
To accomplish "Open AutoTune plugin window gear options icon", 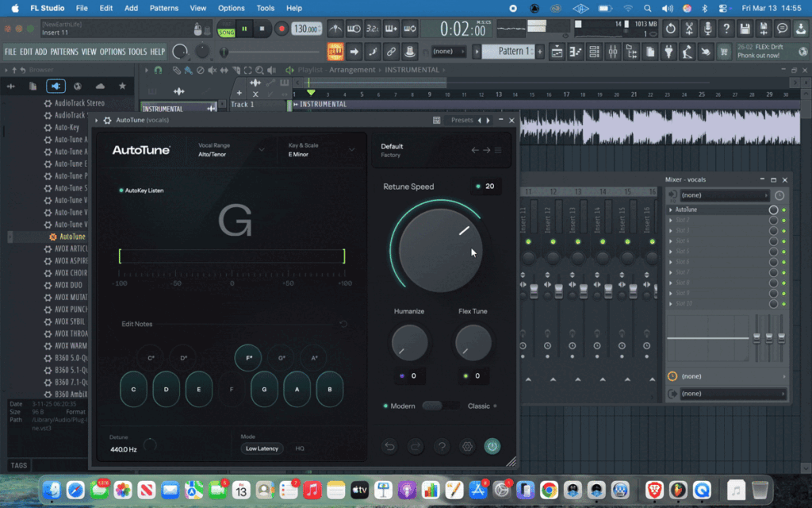I will [107, 121].
